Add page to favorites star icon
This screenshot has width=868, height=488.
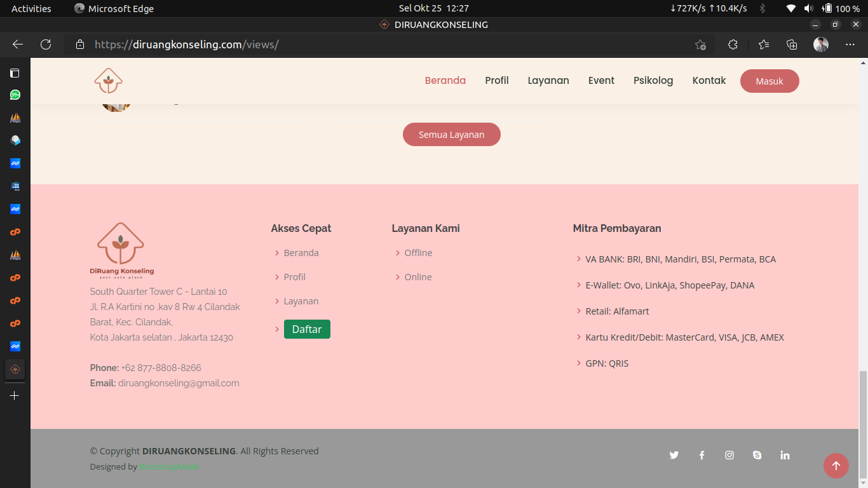click(x=700, y=44)
